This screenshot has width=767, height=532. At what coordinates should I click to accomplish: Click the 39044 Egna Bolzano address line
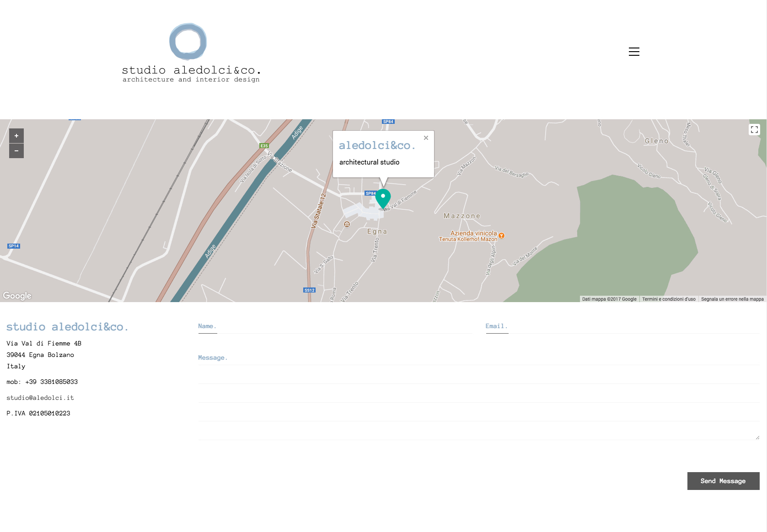40,355
